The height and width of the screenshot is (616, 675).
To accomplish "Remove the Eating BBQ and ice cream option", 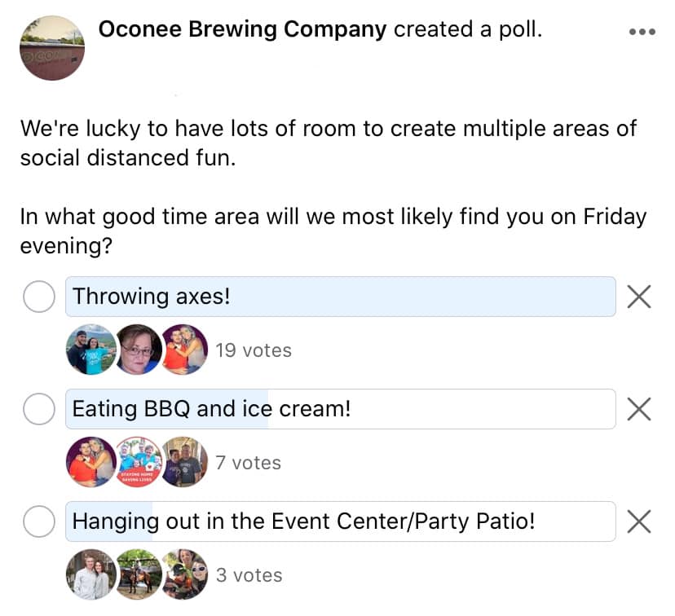I will coord(639,409).
